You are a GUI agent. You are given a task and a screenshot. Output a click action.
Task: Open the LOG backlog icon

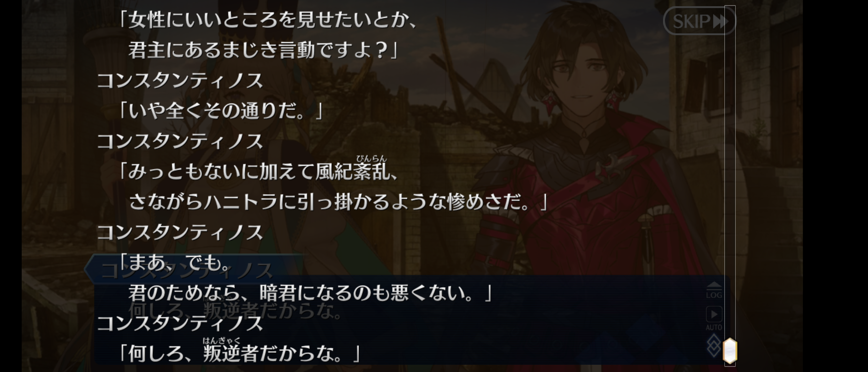714,290
